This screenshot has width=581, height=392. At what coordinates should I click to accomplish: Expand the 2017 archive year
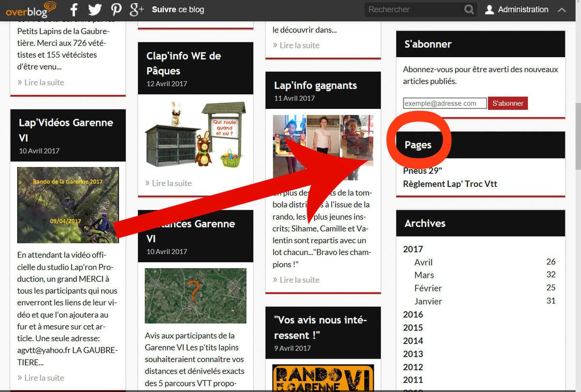[413, 249]
